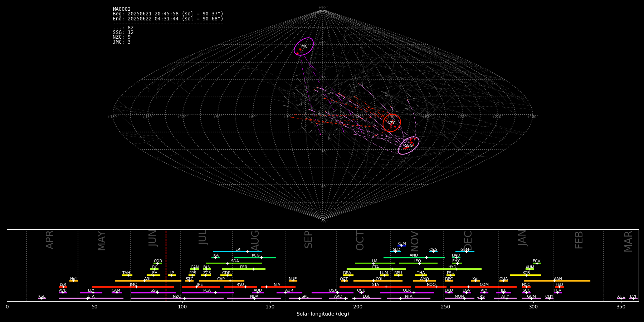Viewport: 644px width, 322px height.
Task: Click the SSG radiant label on sky map
Action: 409,146
